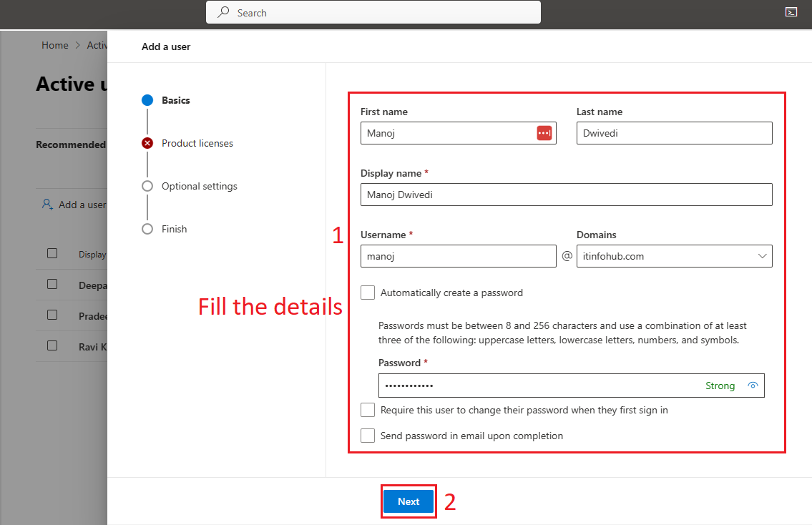Open the Active users breadcrumb link

pos(97,46)
